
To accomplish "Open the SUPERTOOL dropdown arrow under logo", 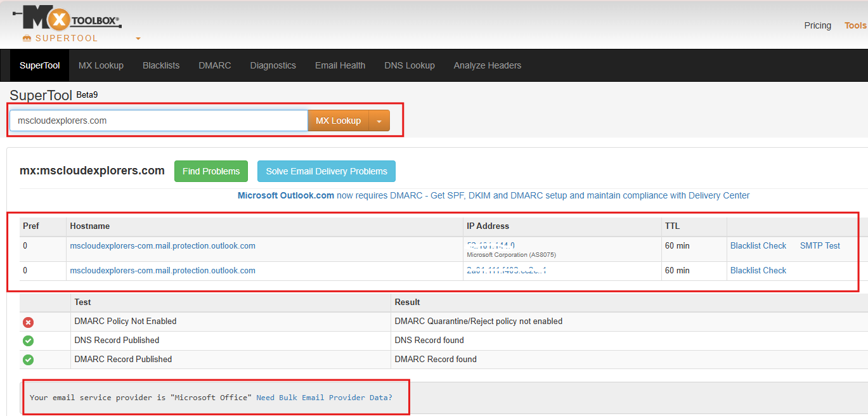I will [138, 39].
